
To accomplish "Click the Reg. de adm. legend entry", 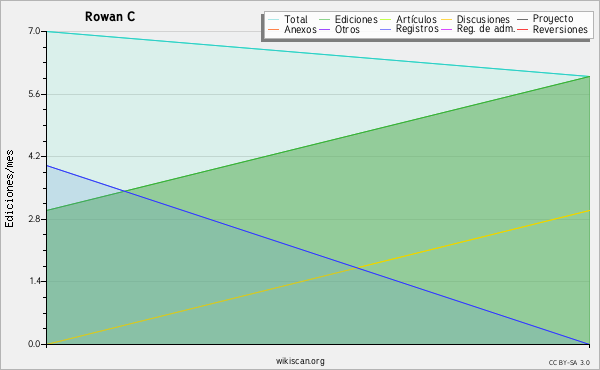I will [478, 29].
